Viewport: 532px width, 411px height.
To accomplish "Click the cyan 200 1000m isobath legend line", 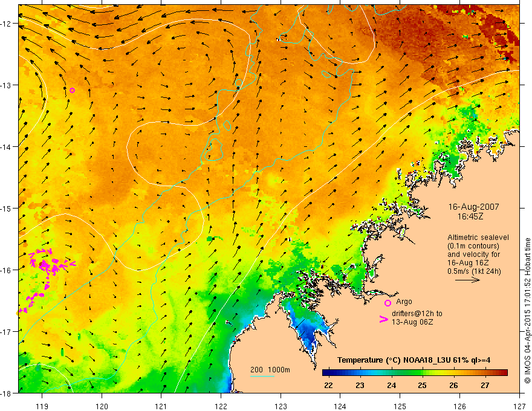I will click(x=262, y=376).
